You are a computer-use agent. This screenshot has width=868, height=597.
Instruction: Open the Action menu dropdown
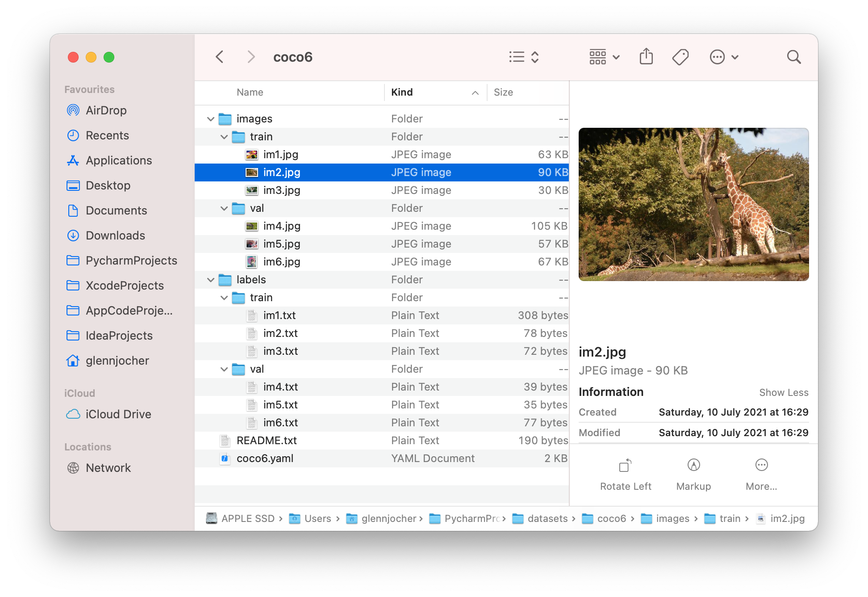[724, 57]
